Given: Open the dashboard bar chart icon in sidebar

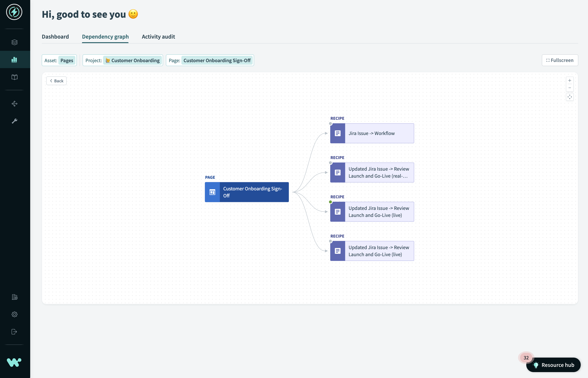Looking at the screenshot, I should [15, 59].
